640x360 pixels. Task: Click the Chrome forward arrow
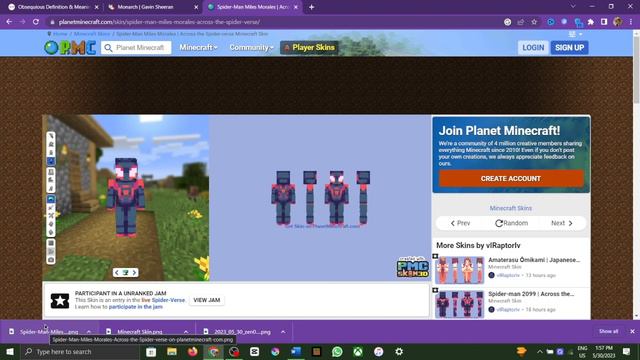point(22,22)
